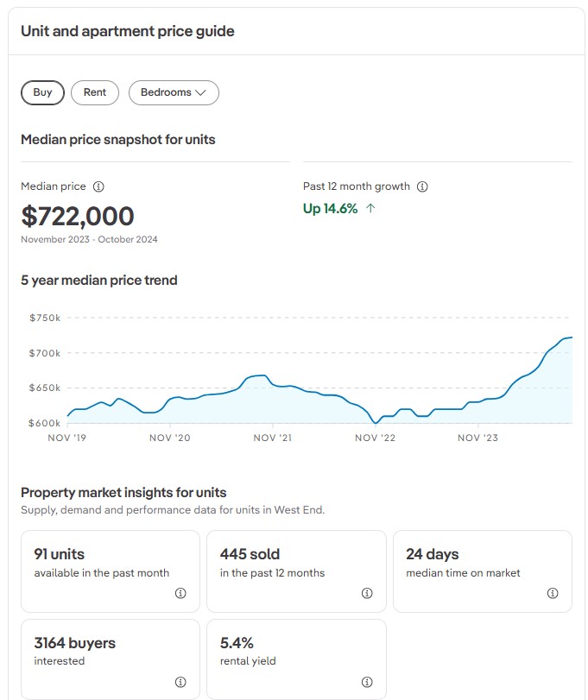
Task: Show info for 5.4% rental yield card
Action: pyautogui.click(x=367, y=682)
